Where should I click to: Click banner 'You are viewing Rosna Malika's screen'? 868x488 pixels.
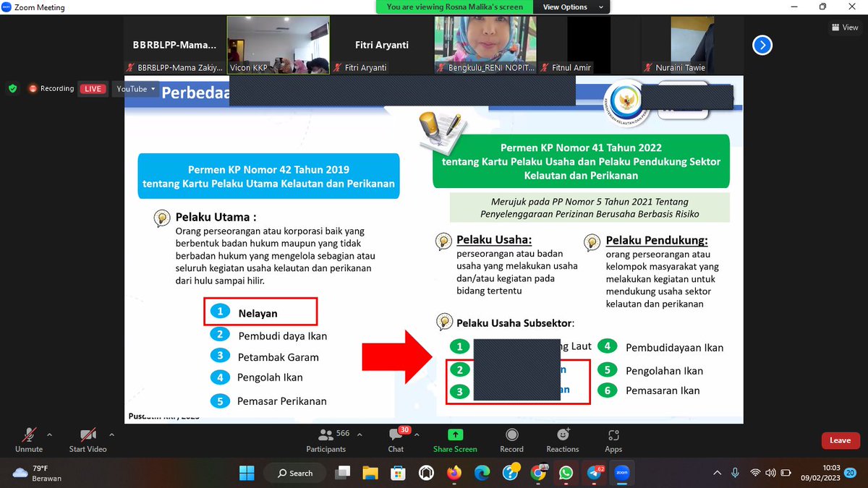click(455, 7)
